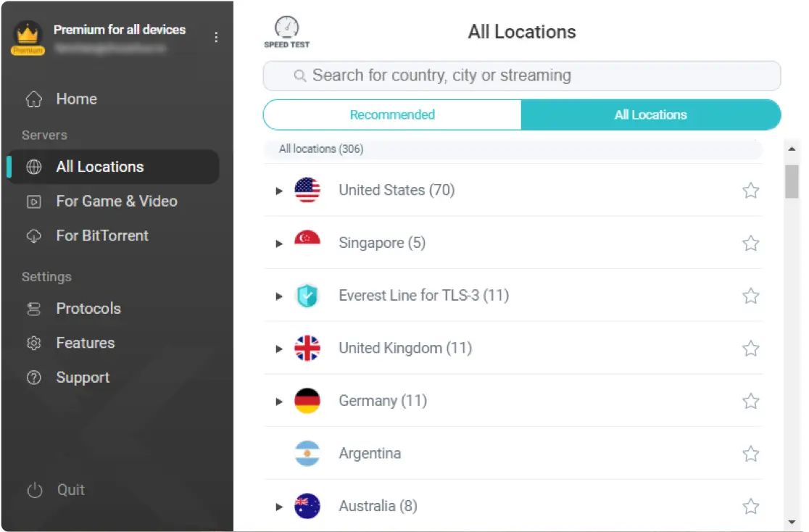The height and width of the screenshot is (532, 809).
Task: Favorite United Kingdom with its star
Action: pos(751,349)
